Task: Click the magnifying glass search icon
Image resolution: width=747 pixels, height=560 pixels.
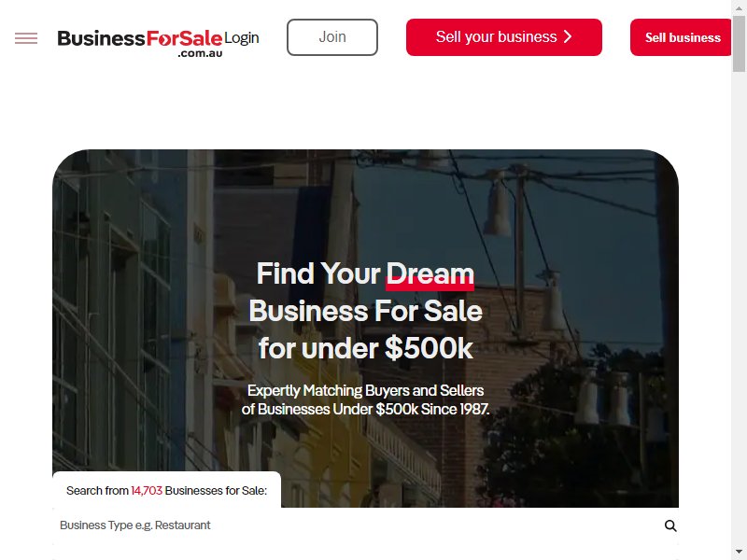Action: point(670,525)
